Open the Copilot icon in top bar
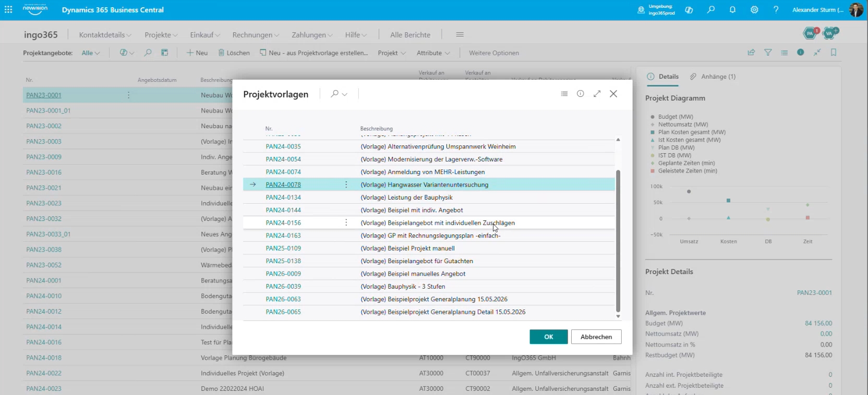Viewport: 868px width, 395px height. (x=689, y=10)
